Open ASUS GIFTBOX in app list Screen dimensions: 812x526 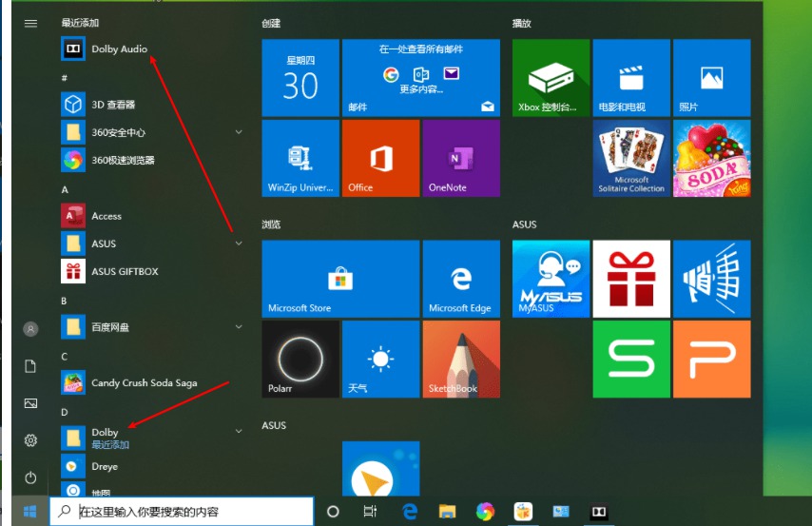tap(150, 271)
